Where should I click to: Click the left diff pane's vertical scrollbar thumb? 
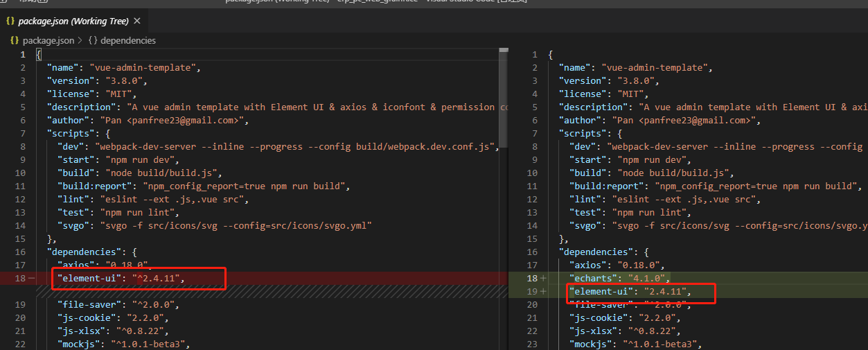504,98
